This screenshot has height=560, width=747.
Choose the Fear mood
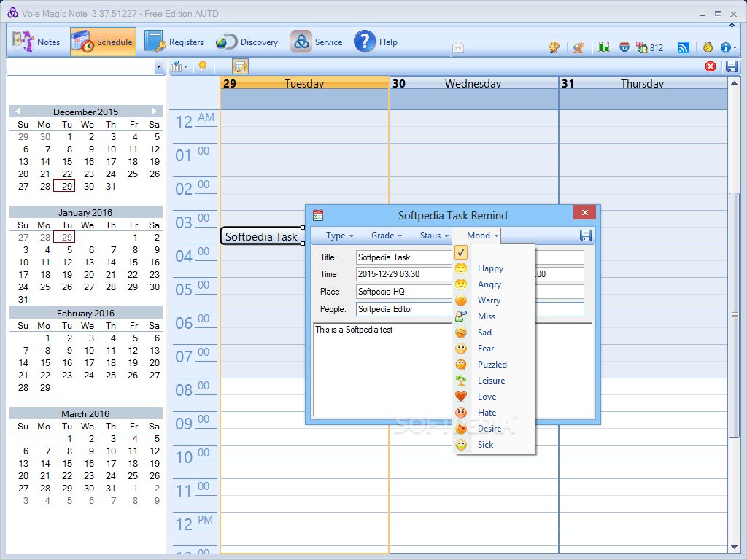[493, 349]
